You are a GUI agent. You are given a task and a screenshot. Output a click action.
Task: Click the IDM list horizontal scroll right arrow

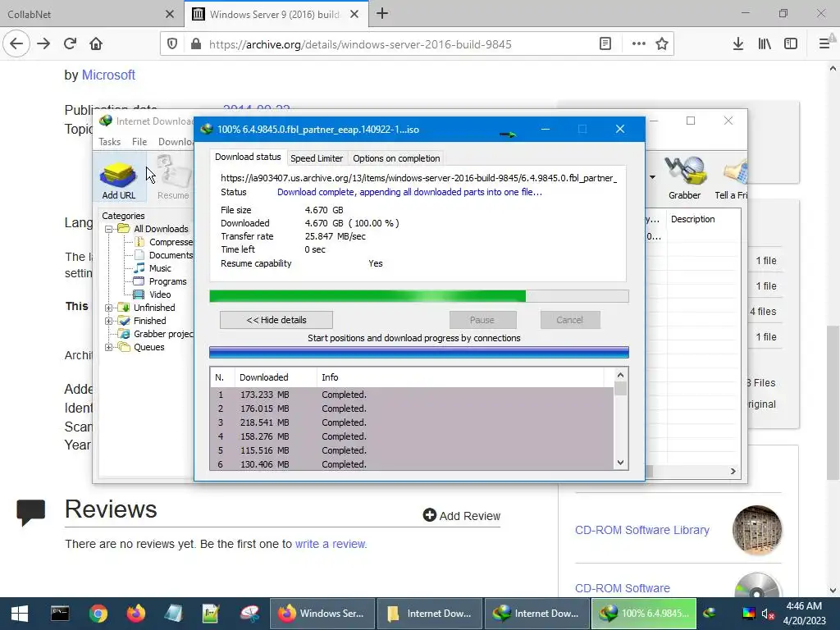[733, 471]
